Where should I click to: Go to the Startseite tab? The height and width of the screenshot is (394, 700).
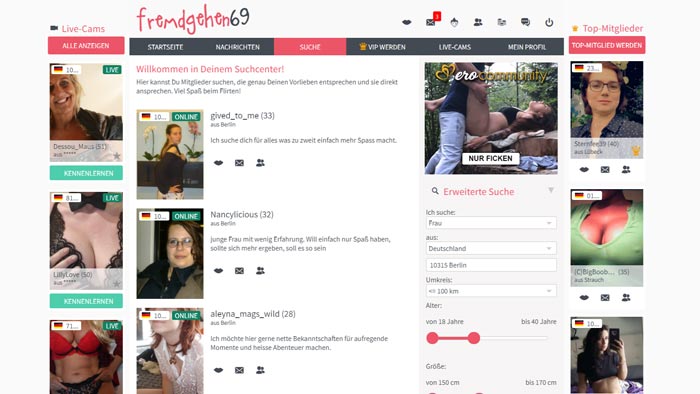165,47
